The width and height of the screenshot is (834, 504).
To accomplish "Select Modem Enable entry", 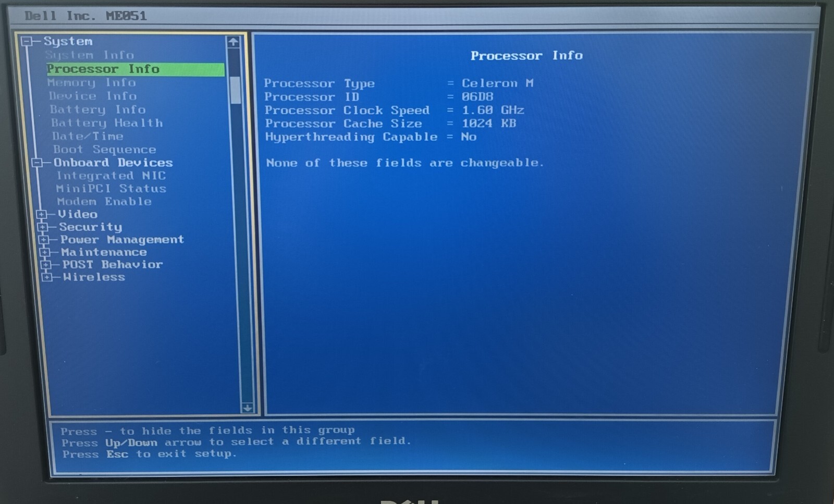I will pos(104,202).
